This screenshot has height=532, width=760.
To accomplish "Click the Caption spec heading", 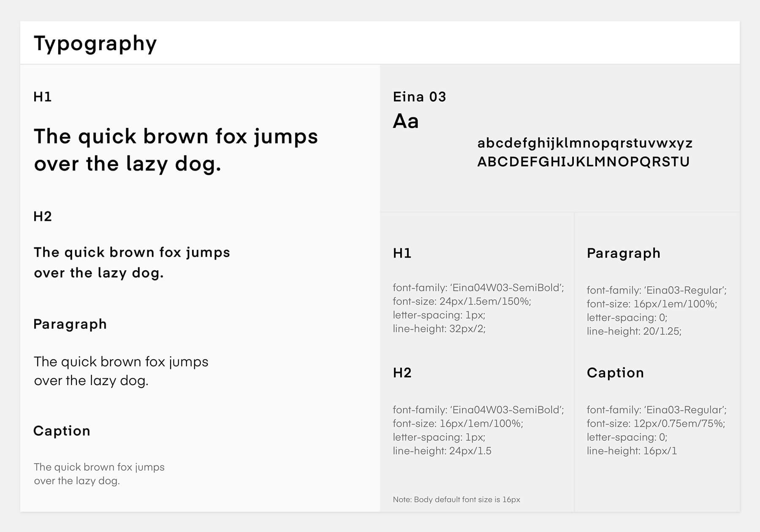I will click(615, 373).
